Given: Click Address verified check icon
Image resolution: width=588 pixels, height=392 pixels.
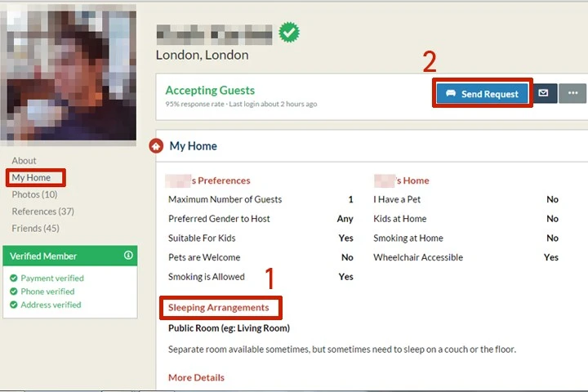Looking at the screenshot, I should pos(14,305).
